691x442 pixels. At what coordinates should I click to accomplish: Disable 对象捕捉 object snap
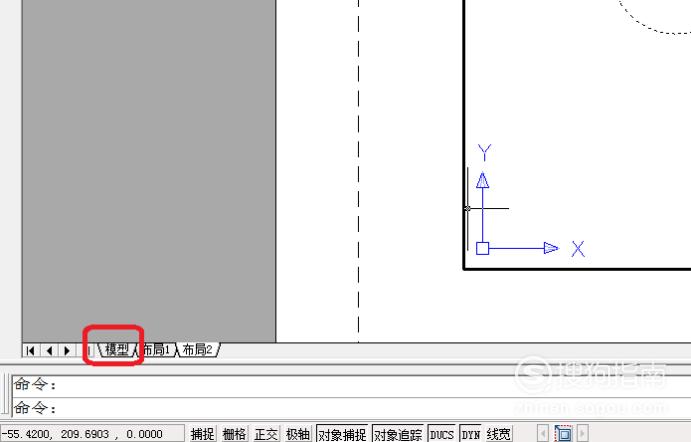[x=342, y=434]
